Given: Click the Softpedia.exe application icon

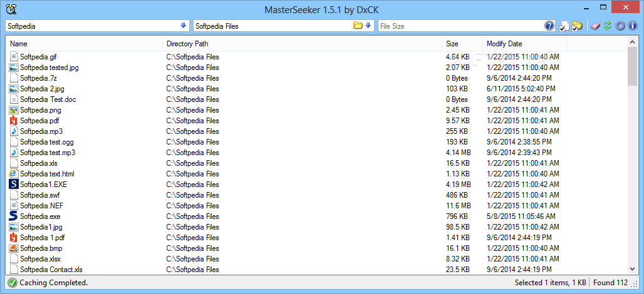Looking at the screenshot, I should pyautogui.click(x=14, y=216).
